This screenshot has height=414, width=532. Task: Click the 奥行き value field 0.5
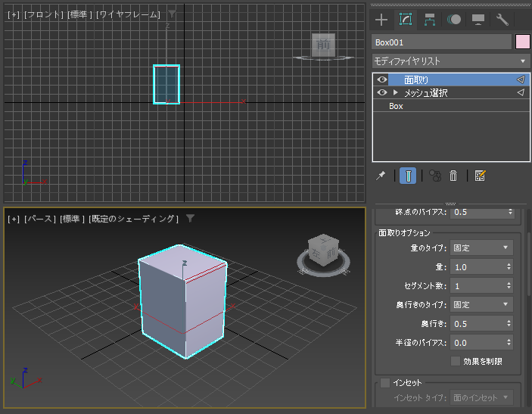[478, 324]
